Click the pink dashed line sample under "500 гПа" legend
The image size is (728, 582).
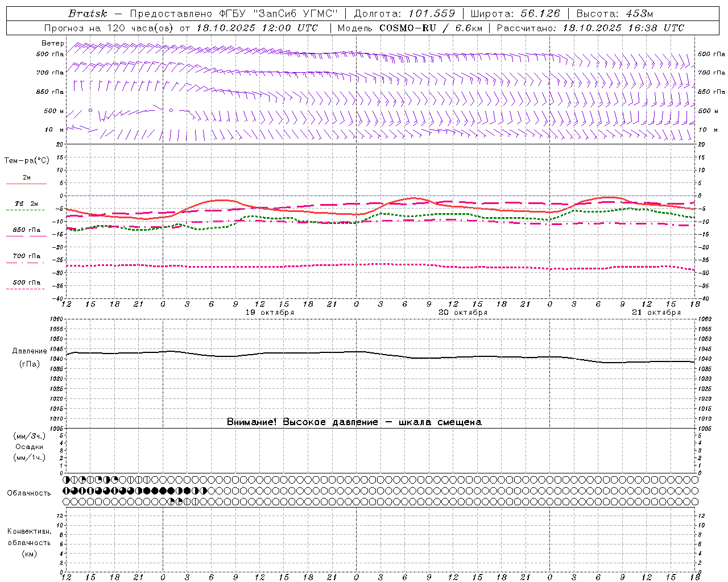[x=26, y=289]
